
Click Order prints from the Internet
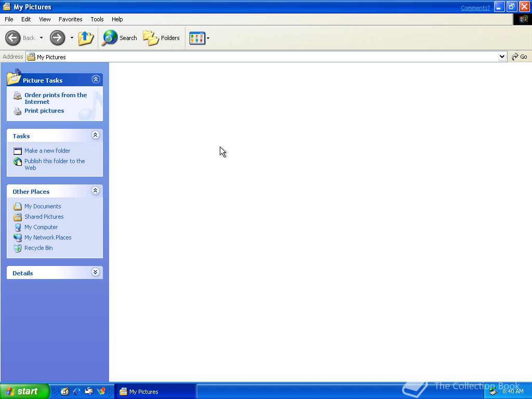point(56,98)
